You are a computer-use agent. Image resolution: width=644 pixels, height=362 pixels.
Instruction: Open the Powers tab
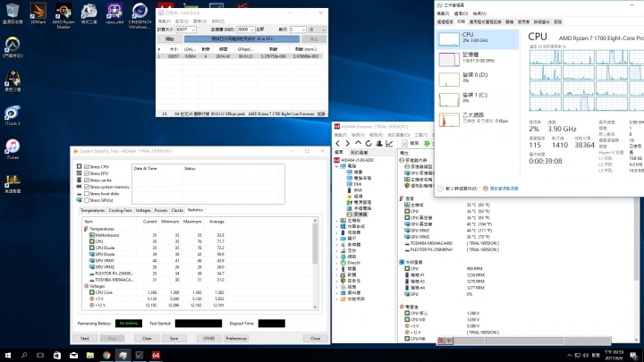[x=161, y=210]
